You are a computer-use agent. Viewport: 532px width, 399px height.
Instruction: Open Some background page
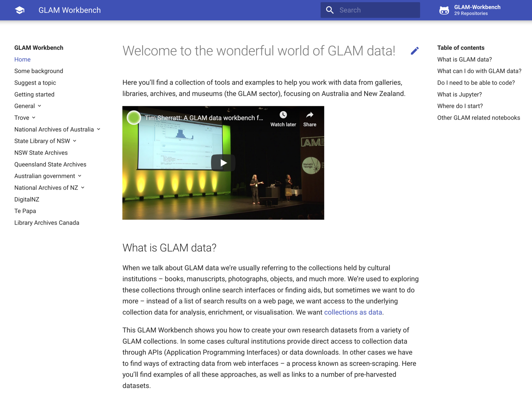pyautogui.click(x=39, y=71)
